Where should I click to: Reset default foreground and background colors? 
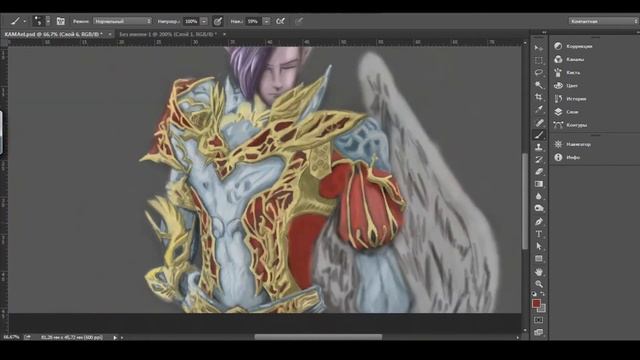(535, 293)
